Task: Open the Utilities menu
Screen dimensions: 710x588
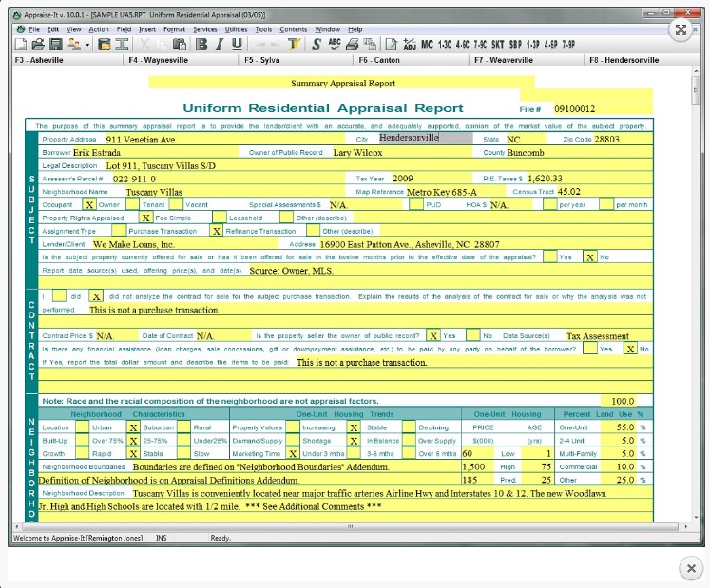Action: (x=236, y=29)
